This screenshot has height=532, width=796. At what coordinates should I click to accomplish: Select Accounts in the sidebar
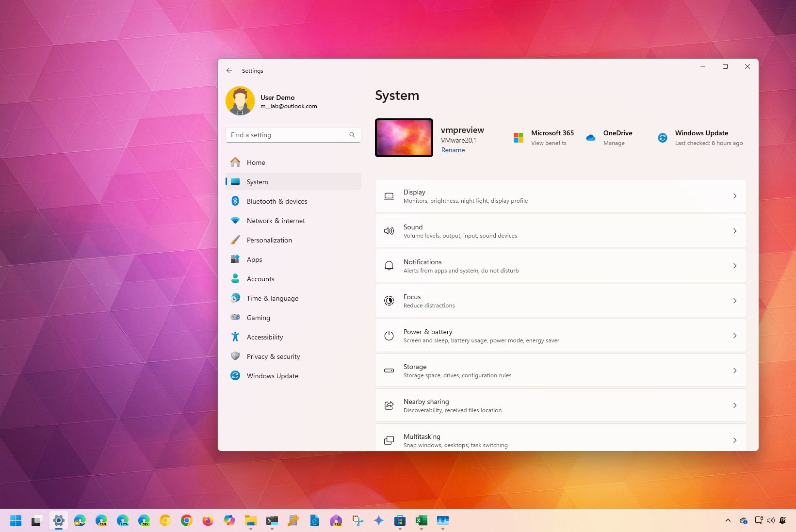(x=260, y=278)
